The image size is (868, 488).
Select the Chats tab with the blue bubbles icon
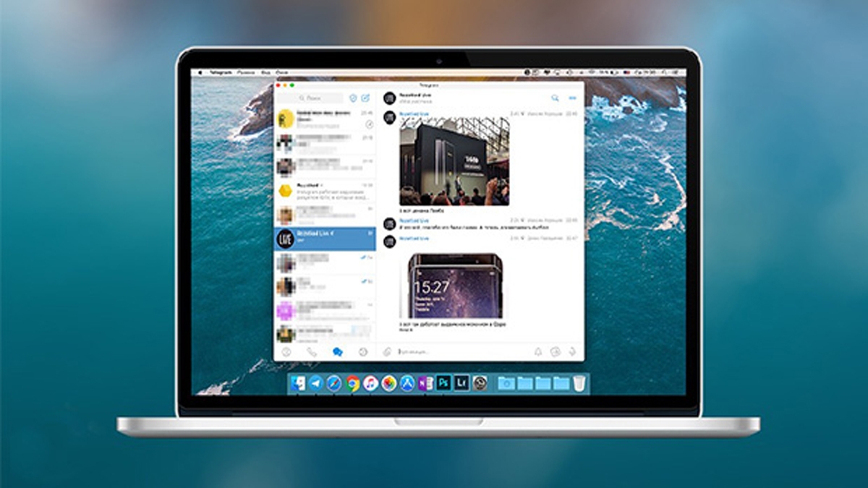pyautogui.click(x=337, y=352)
